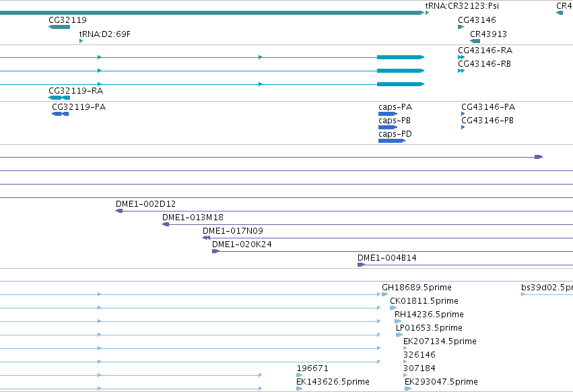This screenshot has height=392, width=573.
Task: Click the CG32119-PA protein glyph
Action: [61, 114]
